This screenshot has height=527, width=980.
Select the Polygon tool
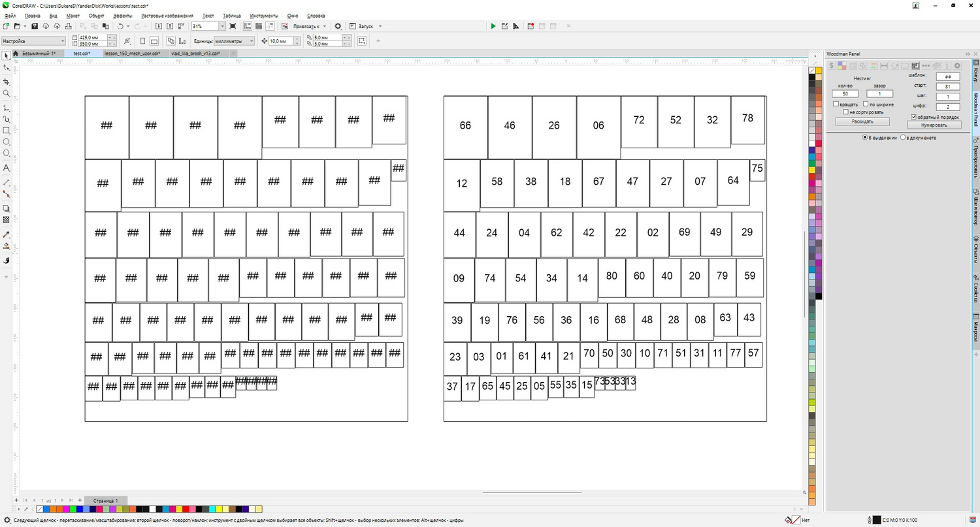point(7,153)
